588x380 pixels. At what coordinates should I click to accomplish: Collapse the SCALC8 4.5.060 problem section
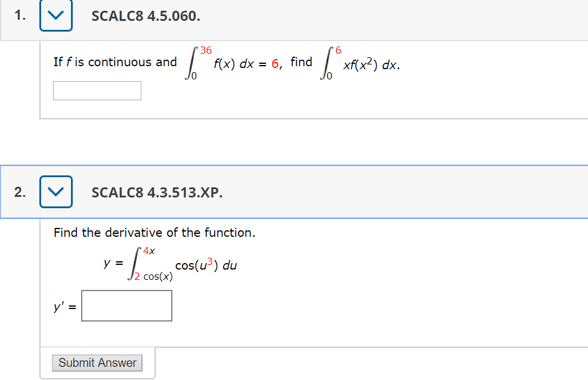[55, 16]
